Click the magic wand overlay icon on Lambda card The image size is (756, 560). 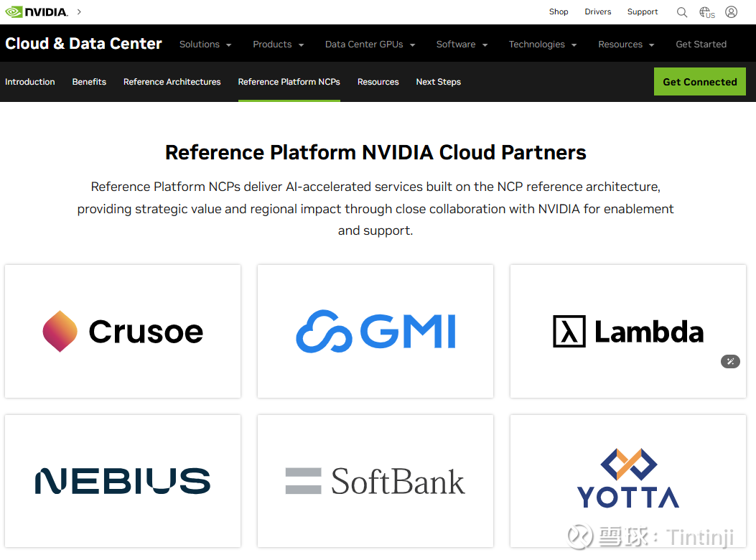730,361
